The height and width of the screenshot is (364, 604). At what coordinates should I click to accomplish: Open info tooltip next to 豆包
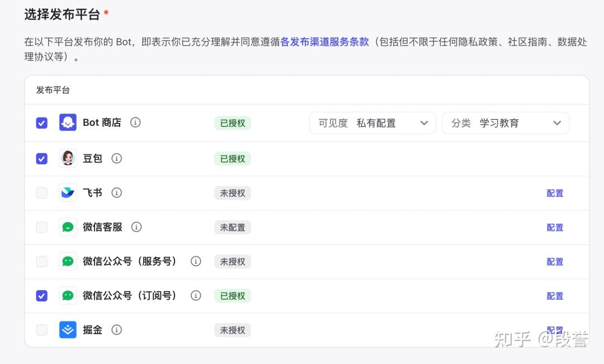pos(117,158)
